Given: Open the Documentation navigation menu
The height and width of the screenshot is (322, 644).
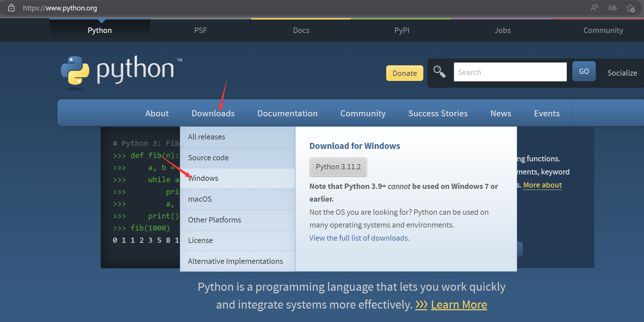Looking at the screenshot, I should pyautogui.click(x=287, y=113).
